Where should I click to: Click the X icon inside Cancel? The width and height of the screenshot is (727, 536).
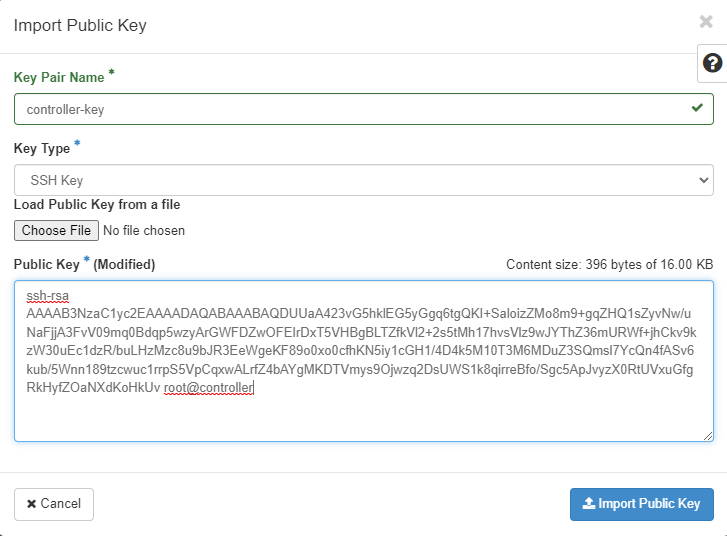[32, 504]
